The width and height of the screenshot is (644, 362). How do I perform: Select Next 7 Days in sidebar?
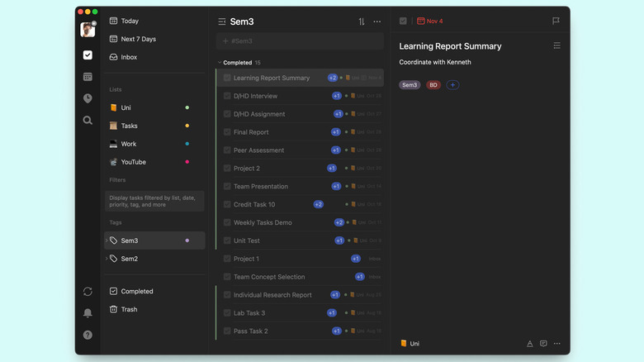pyautogui.click(x=138, y=39)
